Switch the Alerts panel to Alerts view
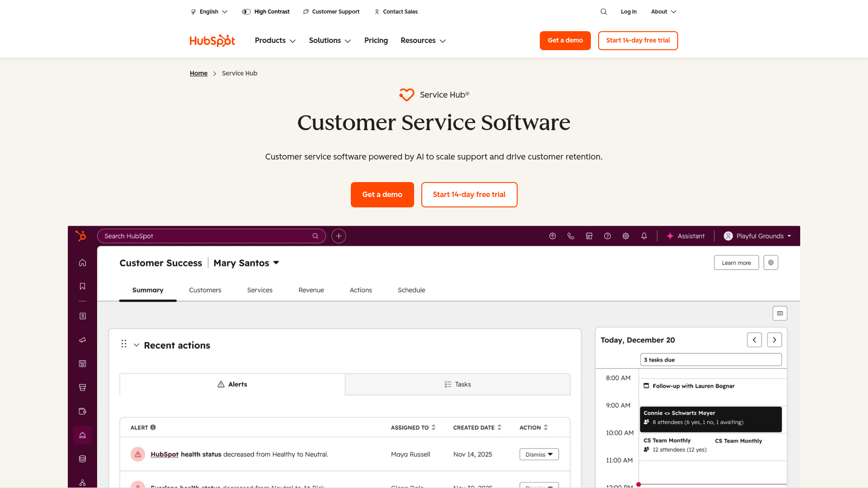 click(232, 384)
